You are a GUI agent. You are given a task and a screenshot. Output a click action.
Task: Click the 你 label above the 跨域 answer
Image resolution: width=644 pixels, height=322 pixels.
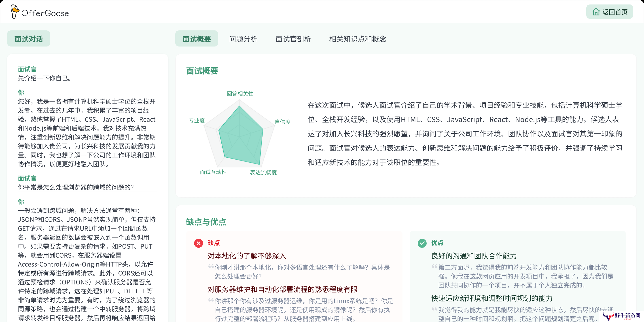(21, 201)
